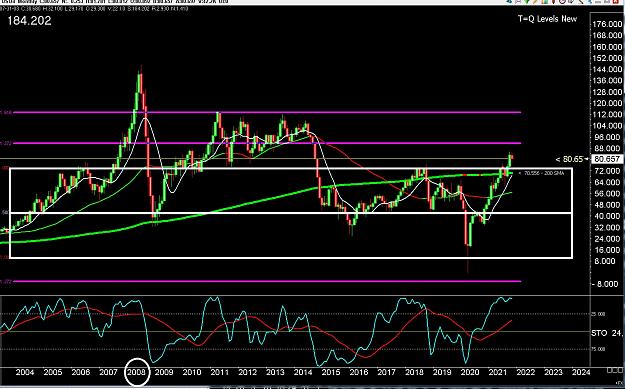Select 160.000 on the price scale
Screen dimensions: 625x389
pyautogui.click(x=607, y=47)
